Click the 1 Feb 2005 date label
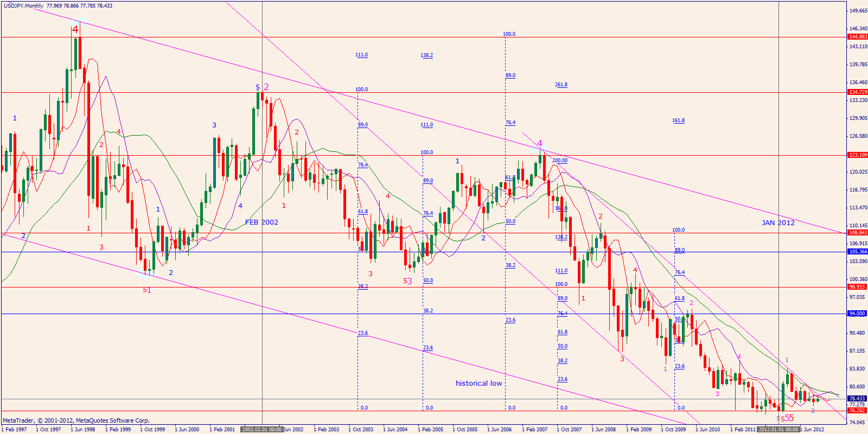Image resolution: width=868 pixels, height=434 pixels. (431, 429)
